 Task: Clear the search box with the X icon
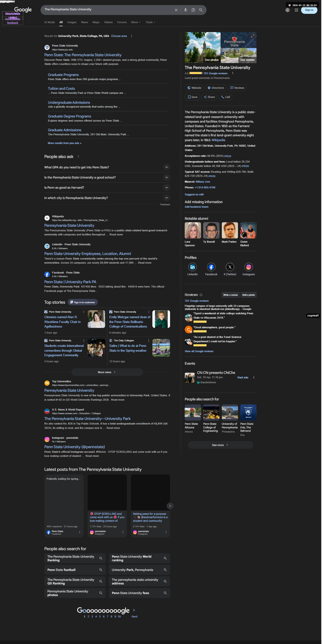click(176, 10)
